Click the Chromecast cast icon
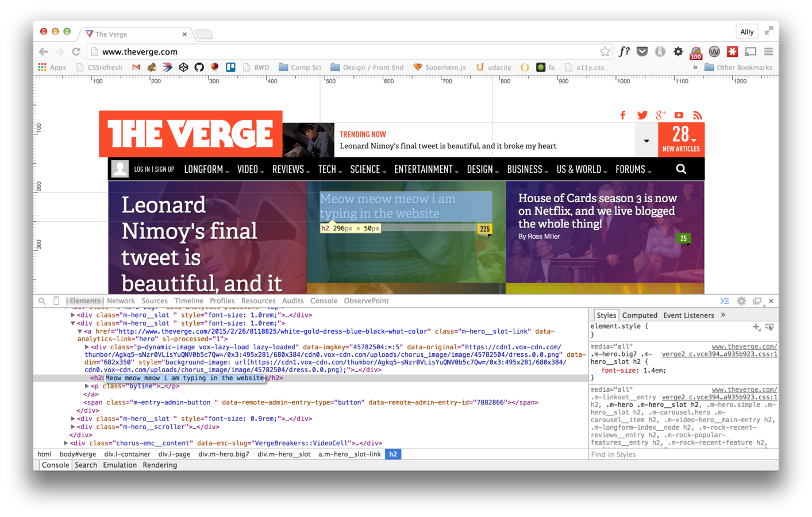The width and height of the screenshot is (812, 517). coord(751,52)
